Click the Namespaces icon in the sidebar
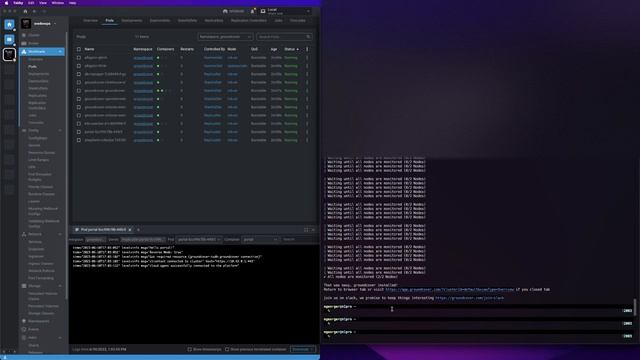 (24, 321)
